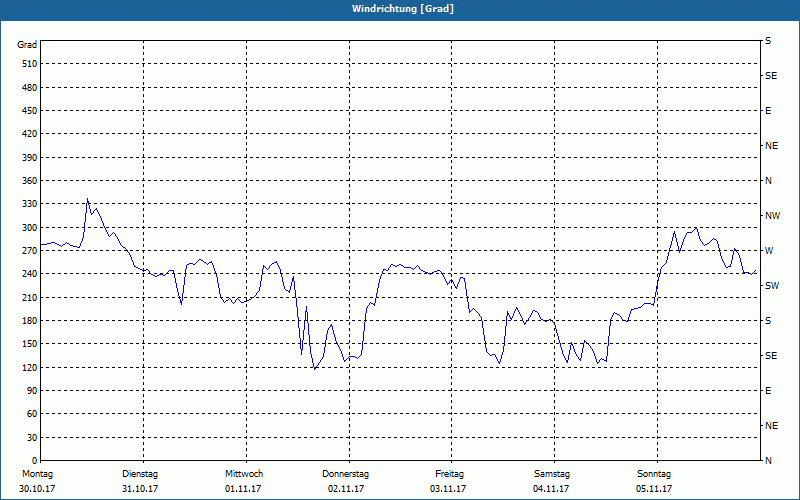Select the 390 value on the degree axis
Screen dimensions: 800x500
click(30, 158)
